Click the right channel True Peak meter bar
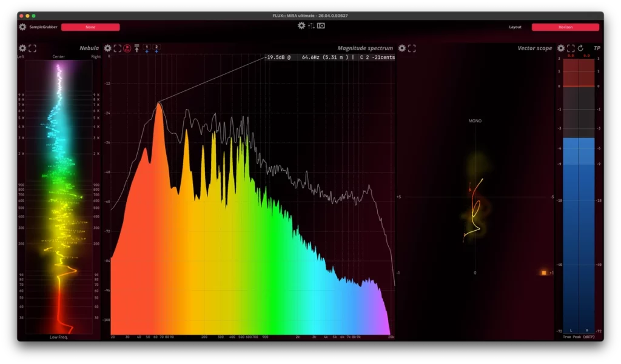The height and width of the screenshot is (364, 621). click(587, 196)
